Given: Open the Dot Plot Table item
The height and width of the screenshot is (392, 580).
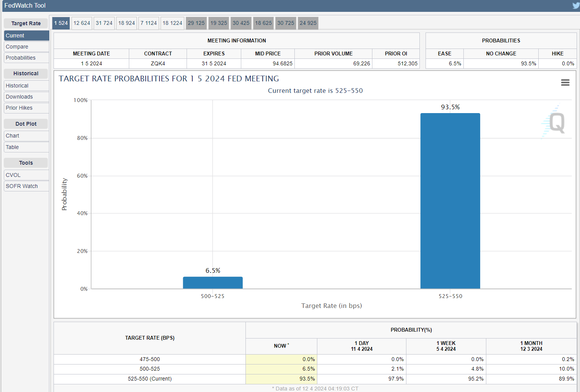Looking at the screenshot, I should (x=27, y=147).
